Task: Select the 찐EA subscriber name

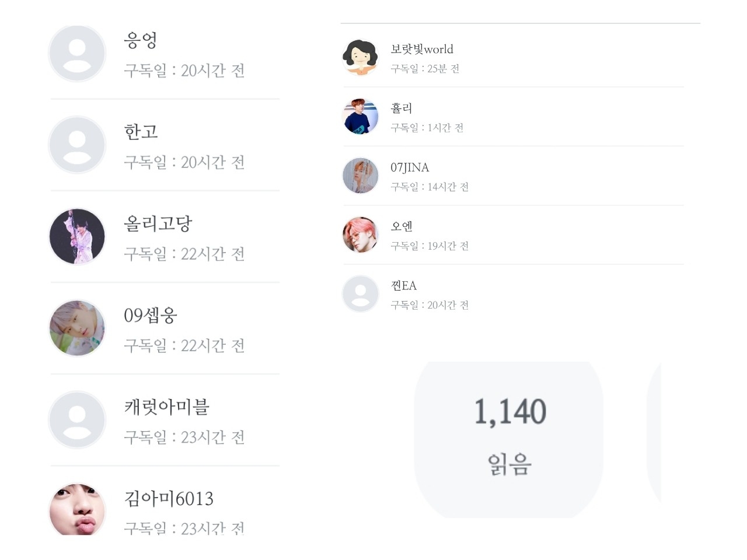Action: coord(403,285)
